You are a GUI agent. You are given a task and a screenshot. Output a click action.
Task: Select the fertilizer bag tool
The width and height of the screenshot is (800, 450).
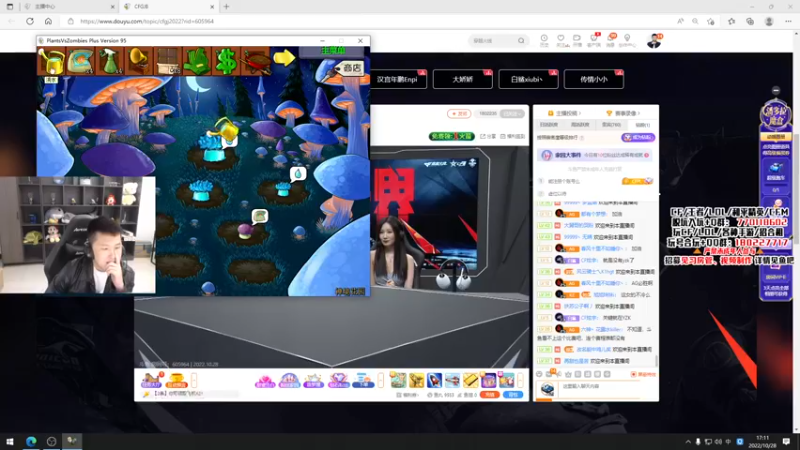pyautogui.click(x=80, y=61)
